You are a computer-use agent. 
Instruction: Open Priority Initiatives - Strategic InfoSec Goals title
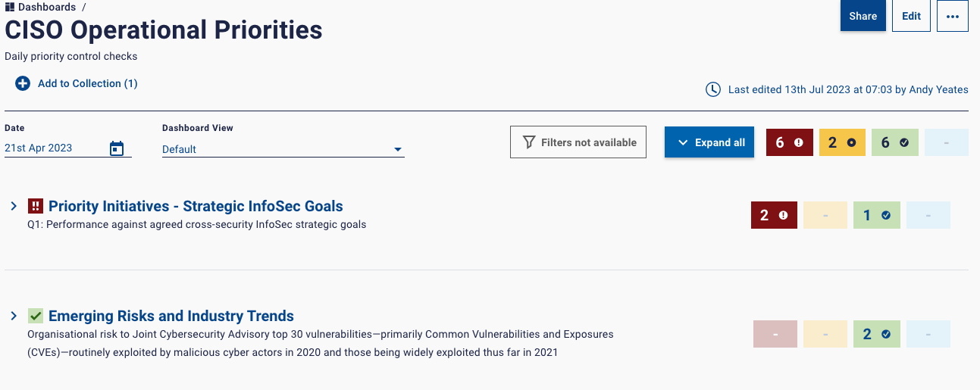(196, 206)
